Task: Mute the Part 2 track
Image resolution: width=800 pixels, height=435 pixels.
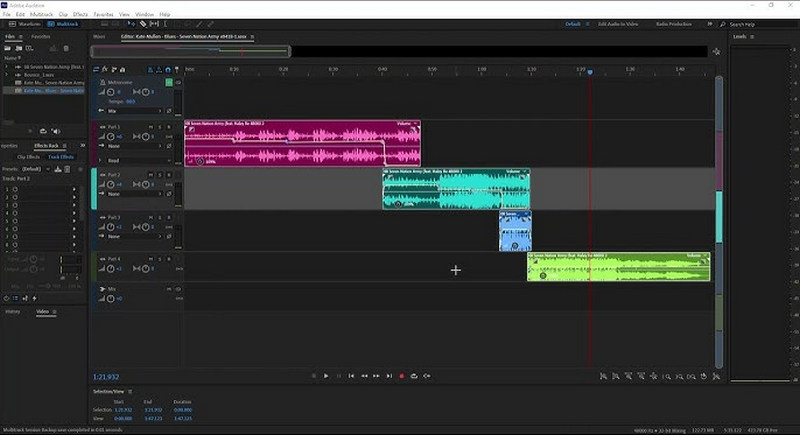Action: [x=151, y=174]
